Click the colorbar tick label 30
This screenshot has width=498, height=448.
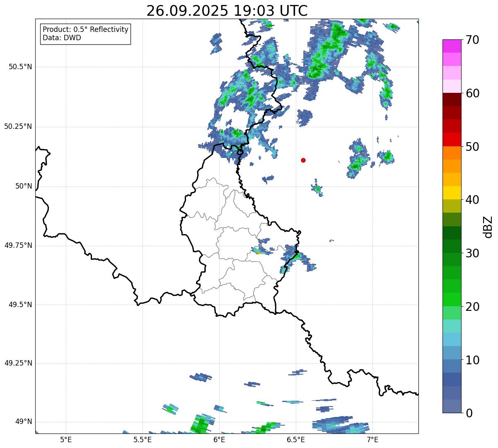coord(472,253)
